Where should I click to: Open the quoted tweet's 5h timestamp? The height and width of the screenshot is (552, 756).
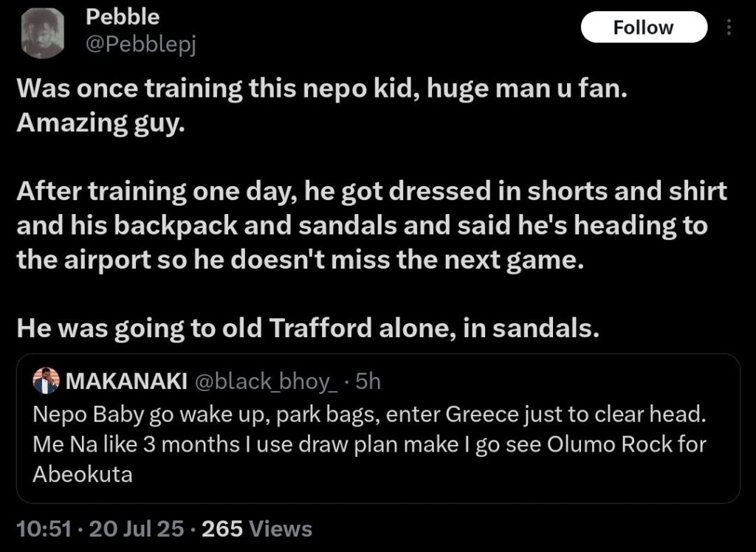(368, 382)
